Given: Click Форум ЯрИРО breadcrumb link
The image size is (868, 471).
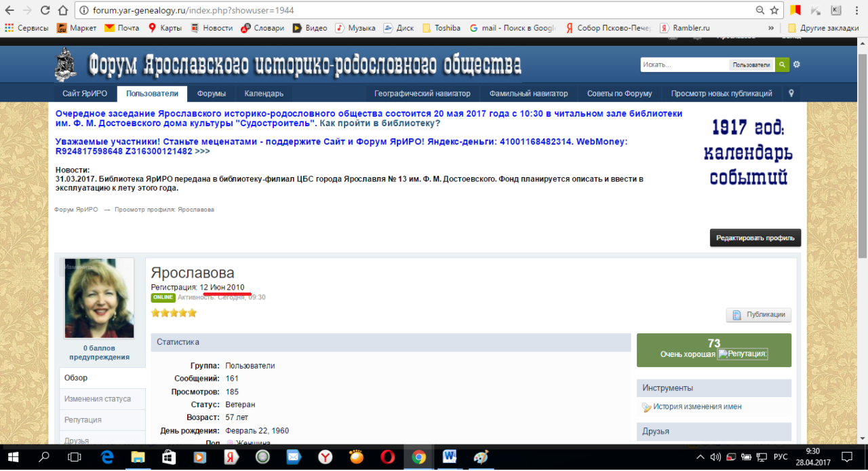Looking at the screenshot, I should 76,210.
